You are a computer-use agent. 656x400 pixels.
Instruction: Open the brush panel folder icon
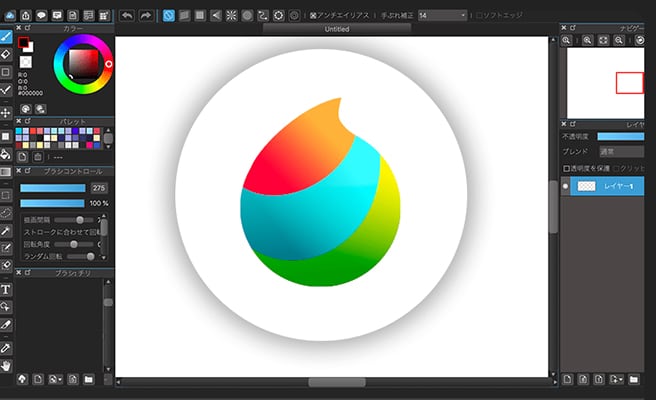[x=88, y=379]
